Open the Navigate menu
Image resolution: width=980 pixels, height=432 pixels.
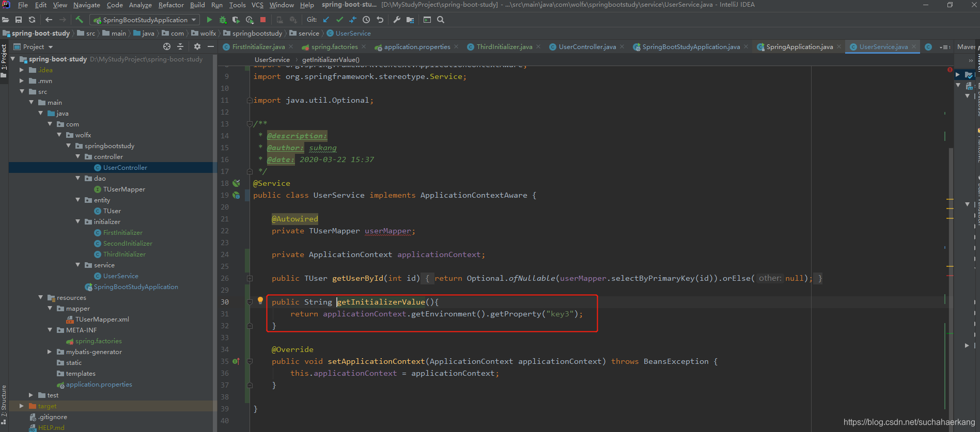(87, 5)
